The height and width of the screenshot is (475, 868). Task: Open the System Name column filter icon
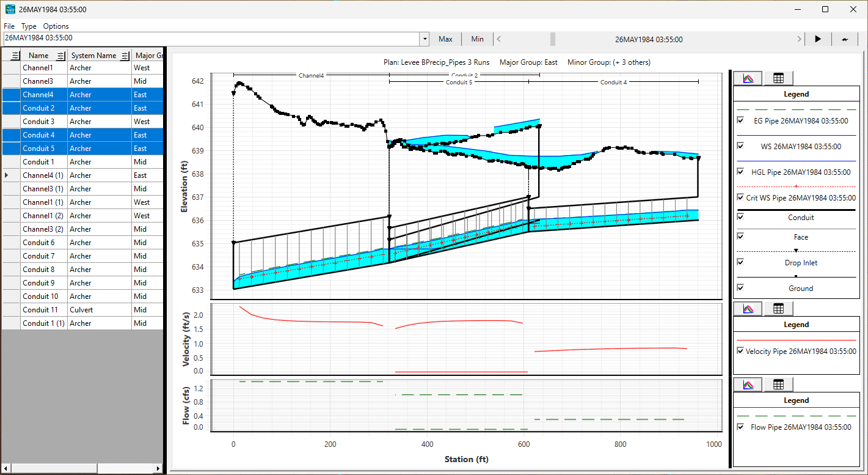point(125,56)
